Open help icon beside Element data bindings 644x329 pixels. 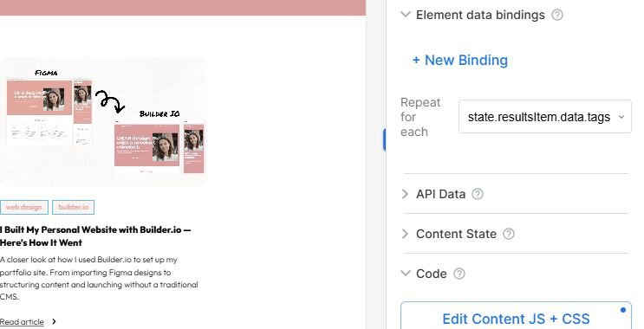(557, 16)
